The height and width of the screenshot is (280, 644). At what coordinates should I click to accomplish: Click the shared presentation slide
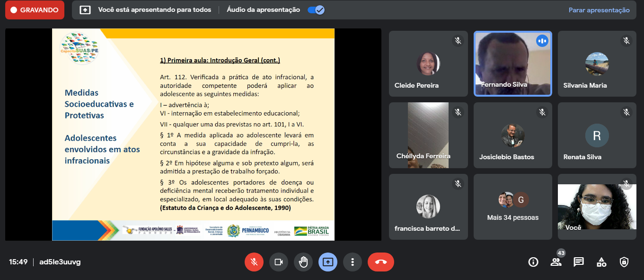[193, 135]
